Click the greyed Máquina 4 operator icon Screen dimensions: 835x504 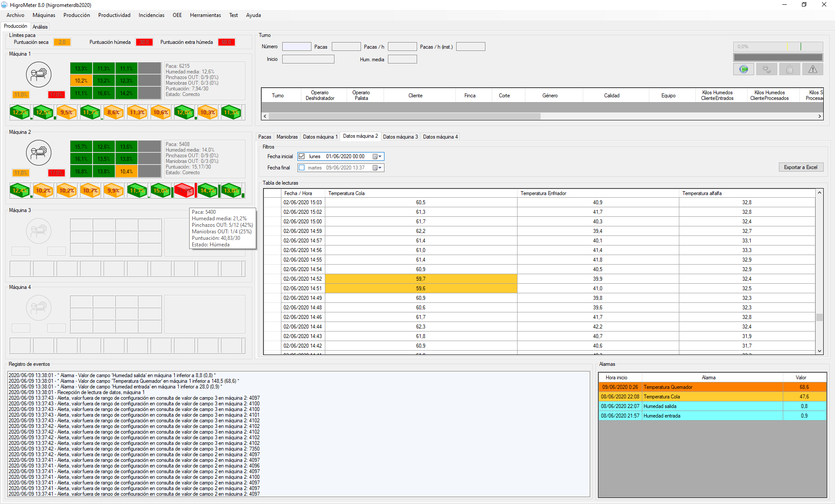tap(39, 308)
